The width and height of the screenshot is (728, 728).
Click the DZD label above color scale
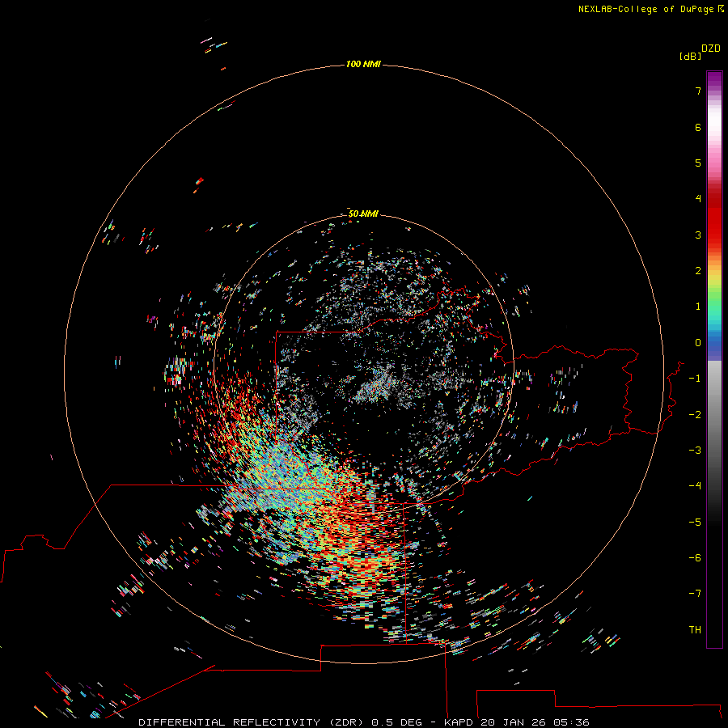coord(711,49)
